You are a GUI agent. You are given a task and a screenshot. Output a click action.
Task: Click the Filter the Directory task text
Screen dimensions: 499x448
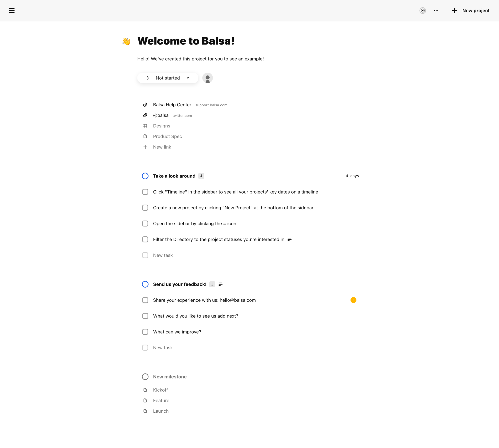tap(218, 240)
